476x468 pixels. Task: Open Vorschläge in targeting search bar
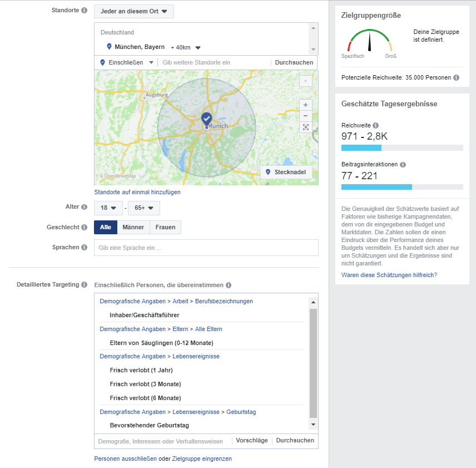(252, 441)
